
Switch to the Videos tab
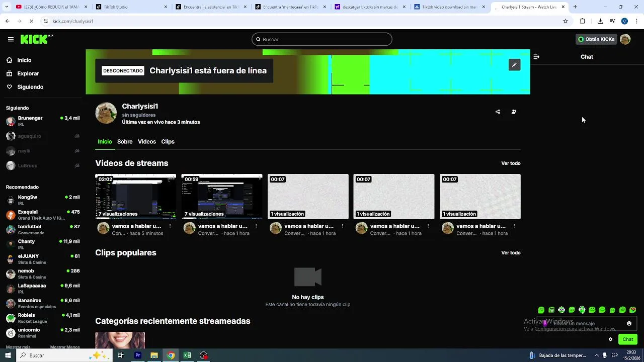click(147, 142)
